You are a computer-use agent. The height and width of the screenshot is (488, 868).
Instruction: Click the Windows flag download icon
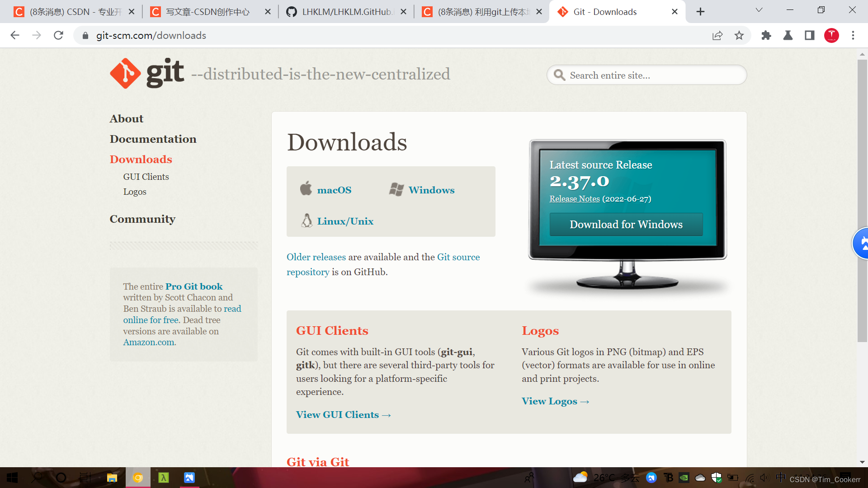tap(396, 189)
